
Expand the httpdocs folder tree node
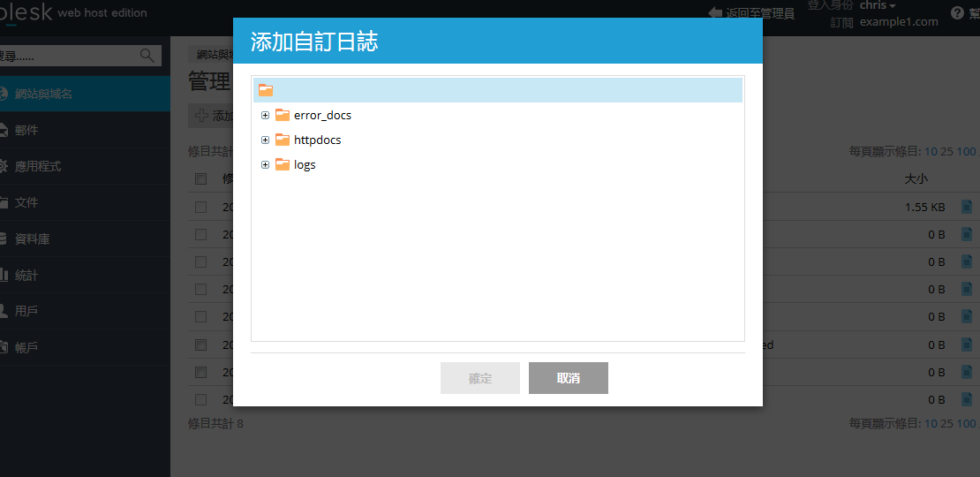pos(265,140)
